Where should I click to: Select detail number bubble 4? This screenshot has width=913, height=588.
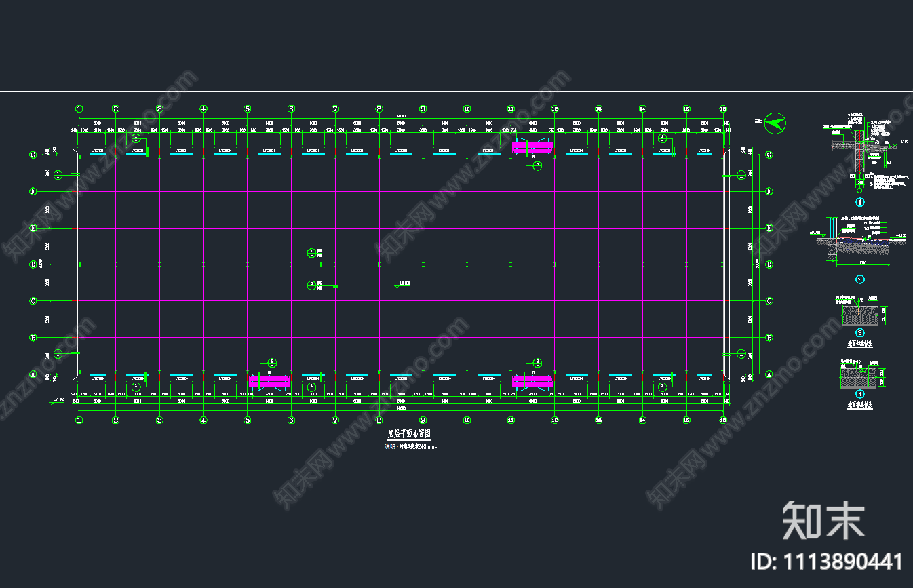point(859,394)
